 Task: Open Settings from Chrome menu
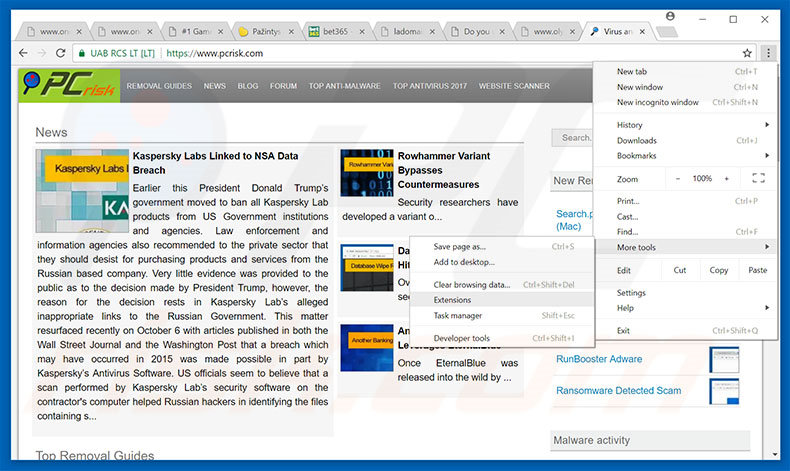tap(685, 293)
